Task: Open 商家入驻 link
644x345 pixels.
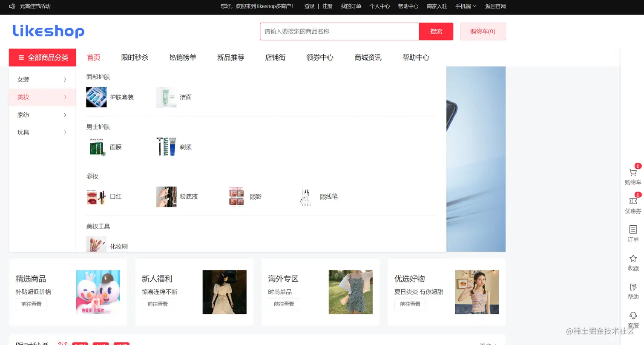Action: tap(437, 6)
